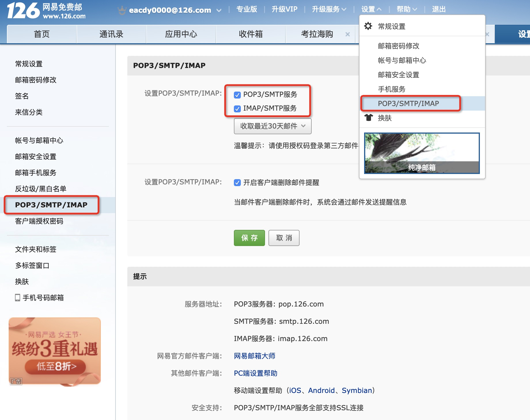
Task: Click the shirt icon beside 换肤
Action: point(369,118)
